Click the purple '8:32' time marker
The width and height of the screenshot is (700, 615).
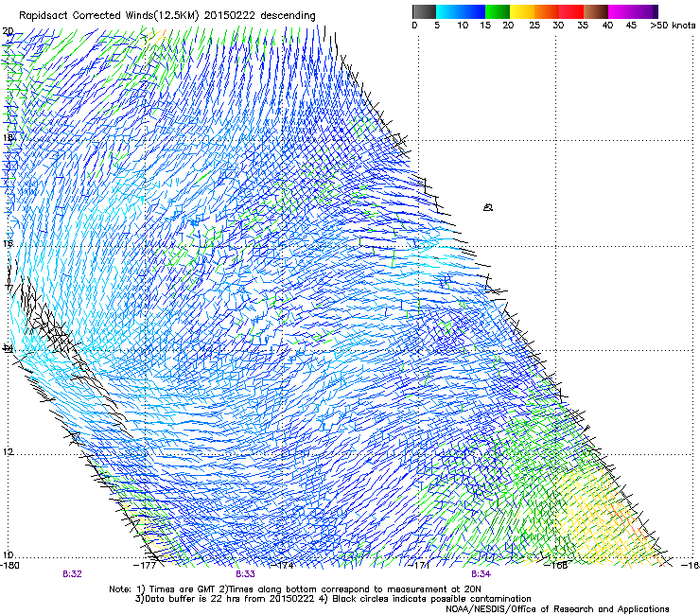tap(72, 574)
